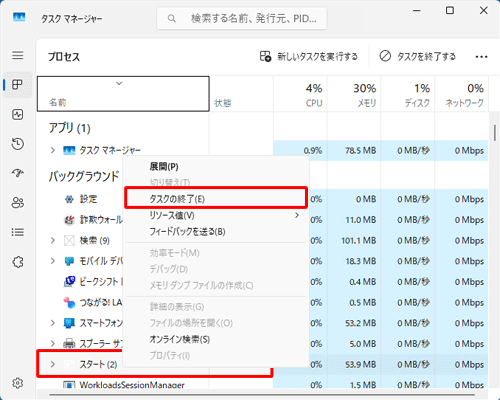500x400 pixels.
Task: Expand the モバイル デバイス process group
Action: tap(52, 261)
